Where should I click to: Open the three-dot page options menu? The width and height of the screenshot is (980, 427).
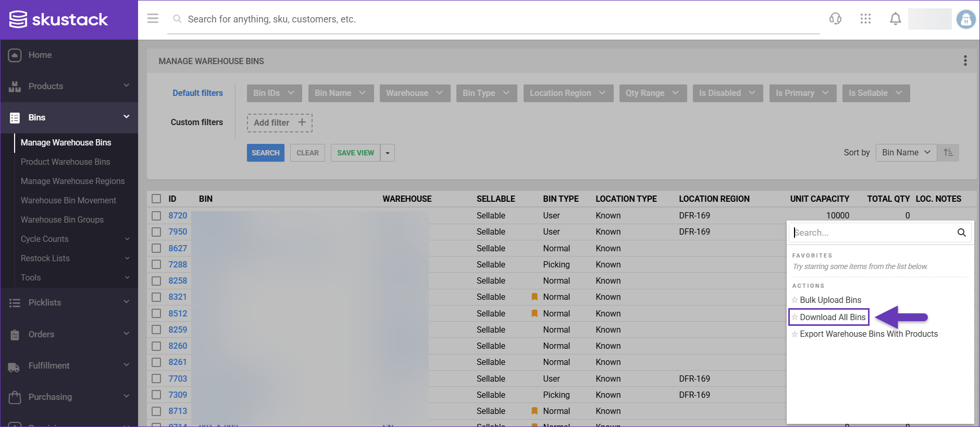tap(965, 60)
